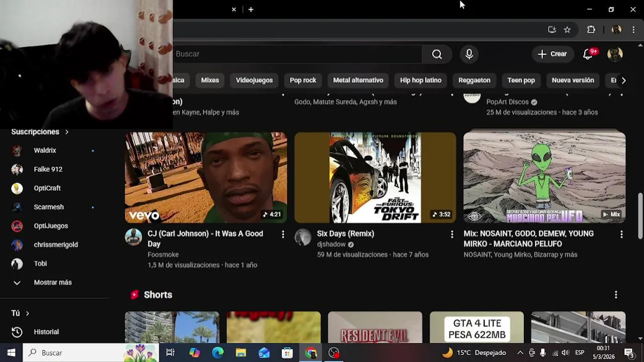
Task: Open the weather widget 15°C Despejado
Action: [474, 353]
